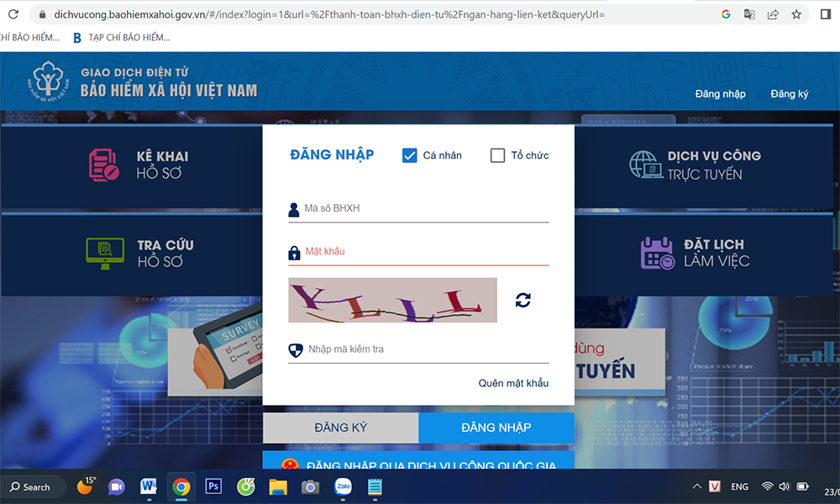
Task: Click the browser address bar URL
Action: 329,14
